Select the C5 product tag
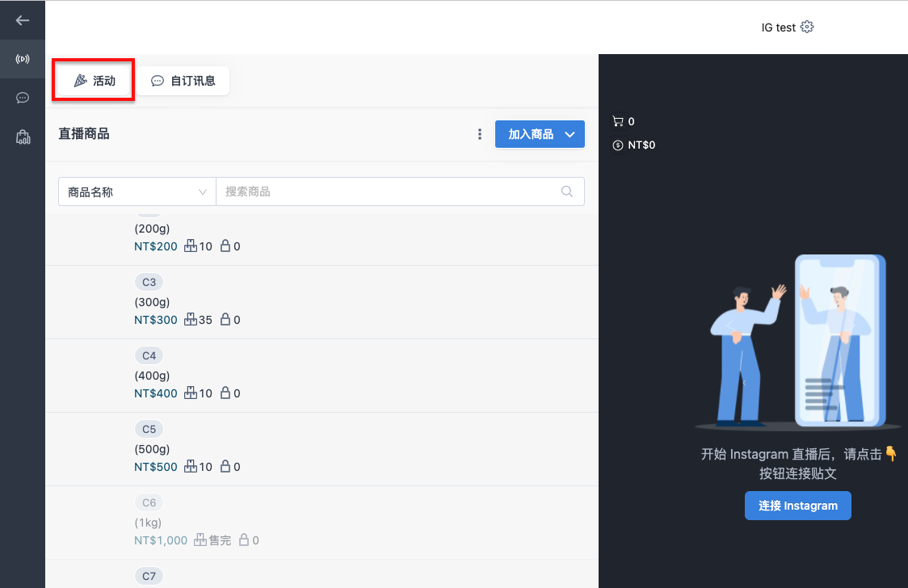 pos(149,430)
